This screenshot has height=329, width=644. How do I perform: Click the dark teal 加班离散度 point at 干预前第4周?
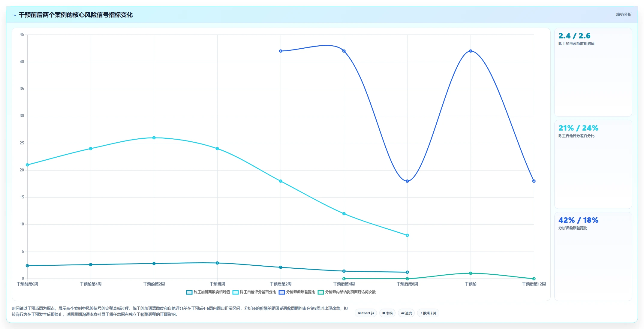91,264
